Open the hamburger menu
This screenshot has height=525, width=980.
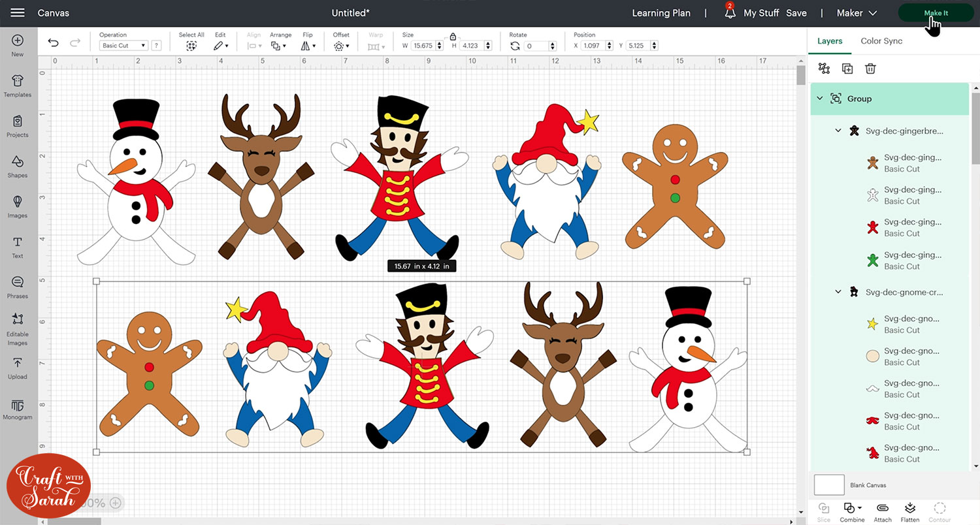click(18, 12)
